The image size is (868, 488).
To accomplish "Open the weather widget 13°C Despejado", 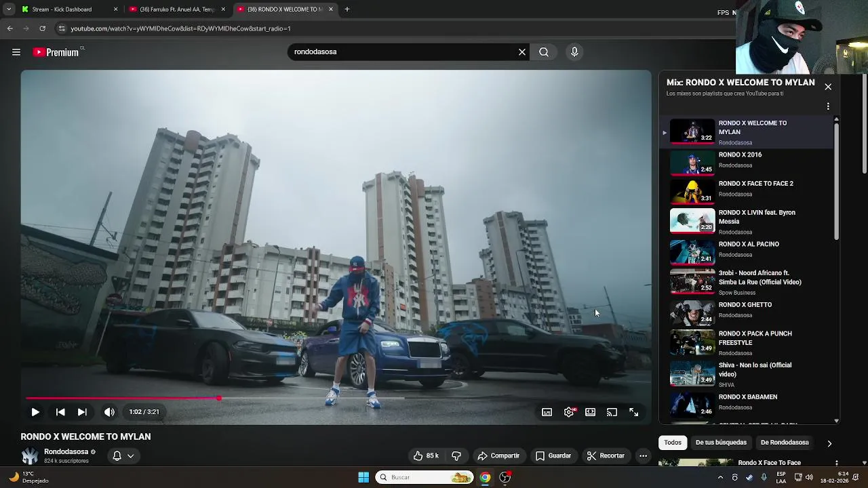I will pos(28,477).
